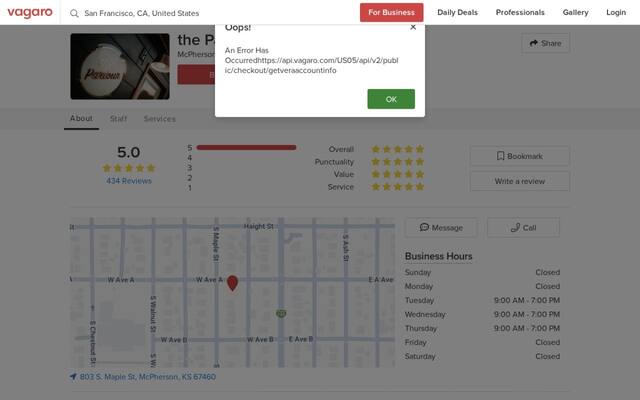
Task: Click the 5.0 rating score
Action: point(129,152)
